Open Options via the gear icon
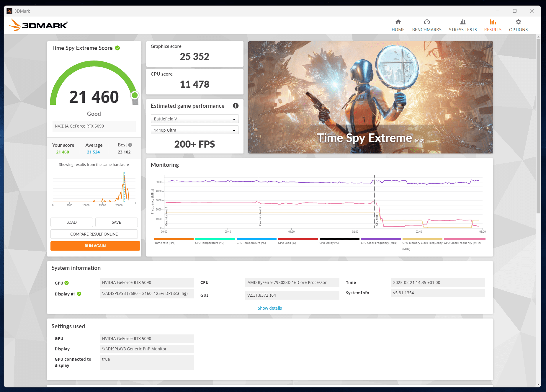This screenshot has height=392, width=546. tap(518, 22)
